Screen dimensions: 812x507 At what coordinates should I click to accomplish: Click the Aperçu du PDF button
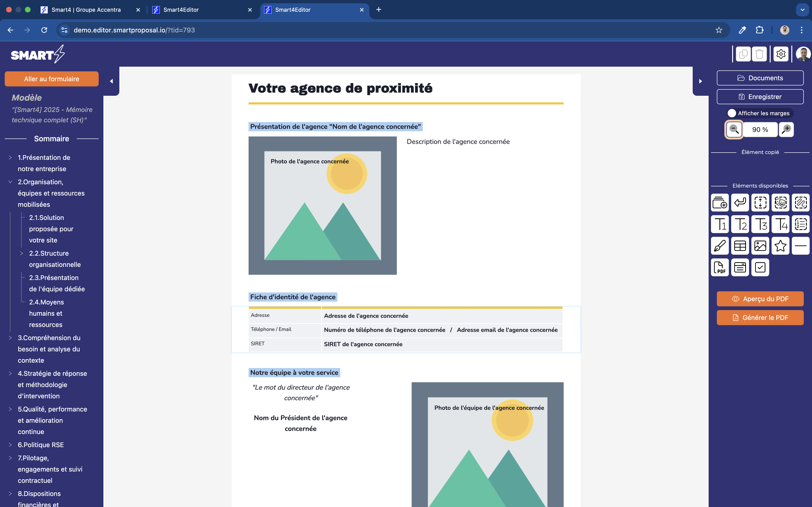pyautogui.click(x=760, y=299)
